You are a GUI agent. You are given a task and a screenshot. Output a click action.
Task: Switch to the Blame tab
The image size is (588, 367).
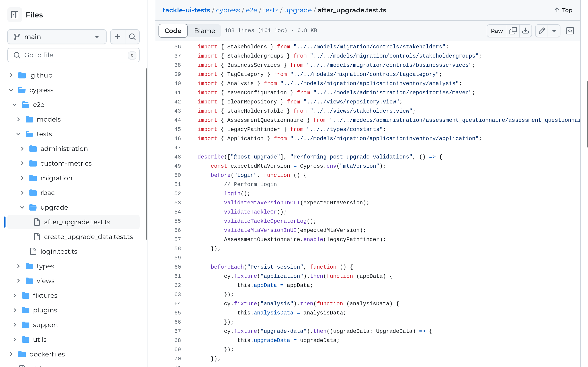coord(204,31)
